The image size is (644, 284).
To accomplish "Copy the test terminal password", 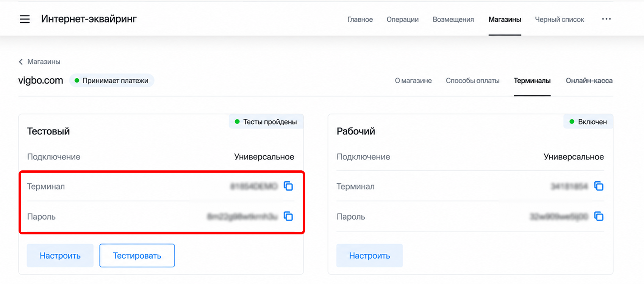I will point(288,216).
